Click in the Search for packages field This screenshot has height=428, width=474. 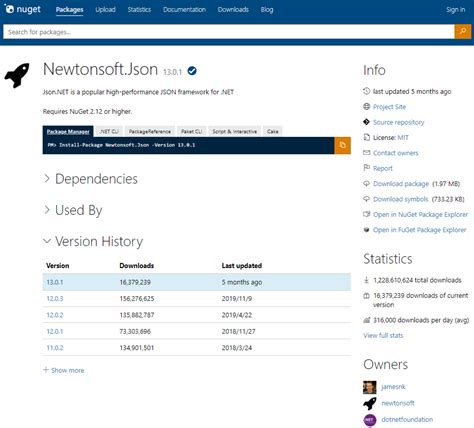click(x=229, y=32)
